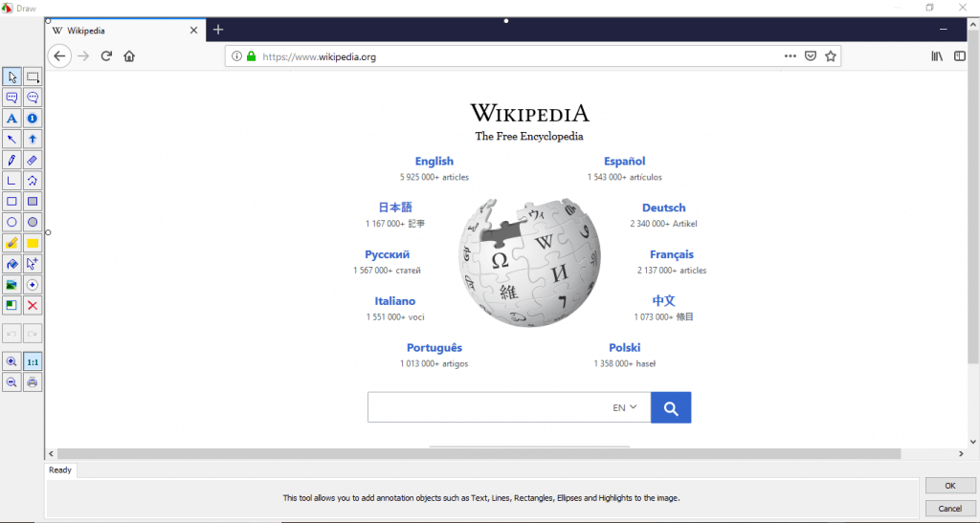Click the Español language link
This screenshot has width=980, height=523.
(624, 161)
